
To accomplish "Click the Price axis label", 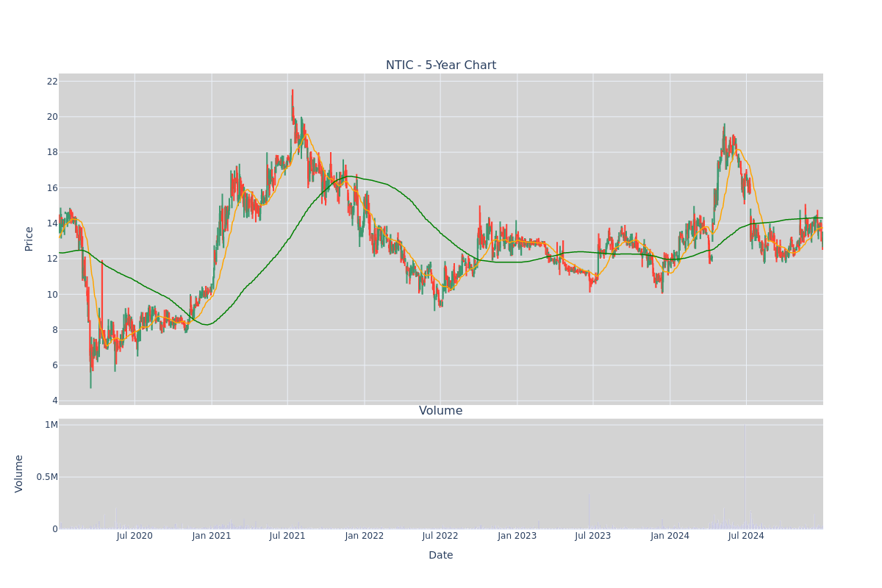I will tap(29, 239).
